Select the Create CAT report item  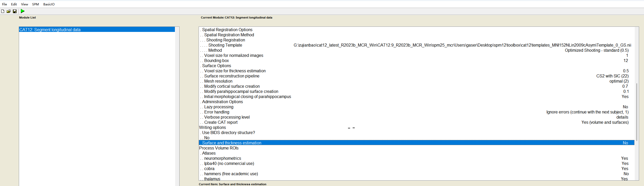[221, 122]
